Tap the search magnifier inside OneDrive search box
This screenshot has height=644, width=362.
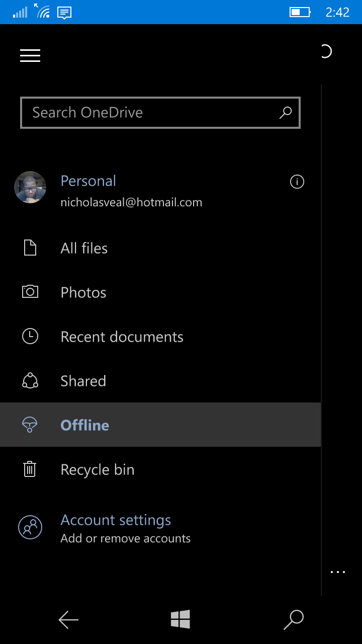pyautogui.click(x=286, y=112)
